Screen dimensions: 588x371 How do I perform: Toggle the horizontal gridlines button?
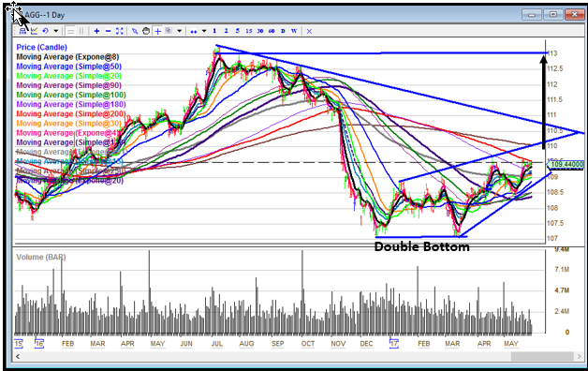pos(70,31)
